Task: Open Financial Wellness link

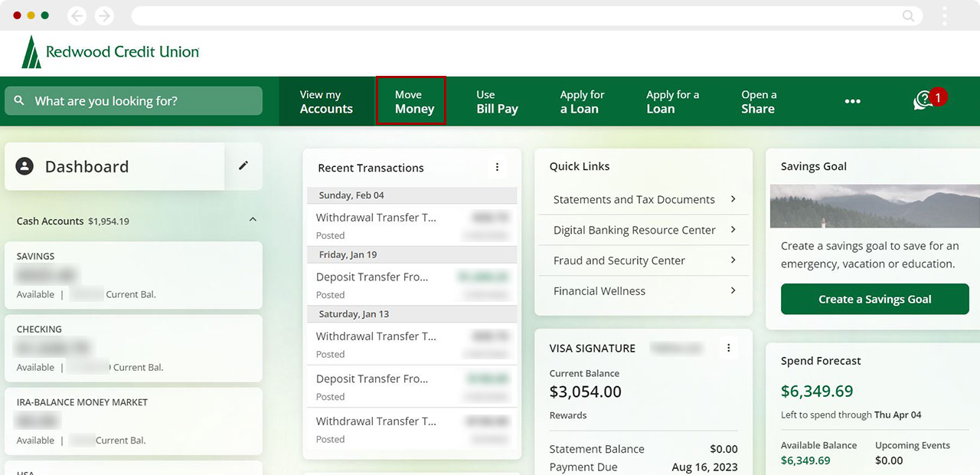Action: click(x=599, y=291)
